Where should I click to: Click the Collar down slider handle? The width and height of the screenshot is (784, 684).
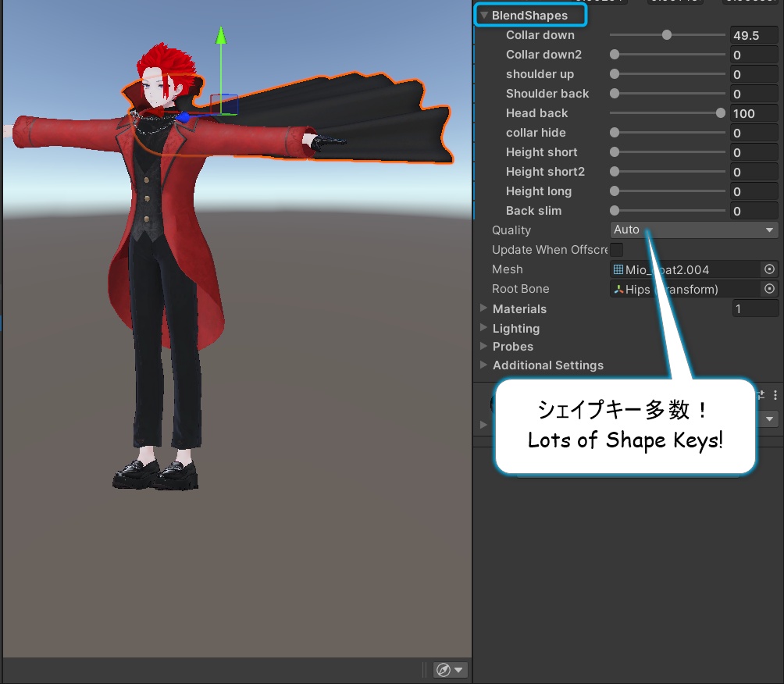coord(667,35)
